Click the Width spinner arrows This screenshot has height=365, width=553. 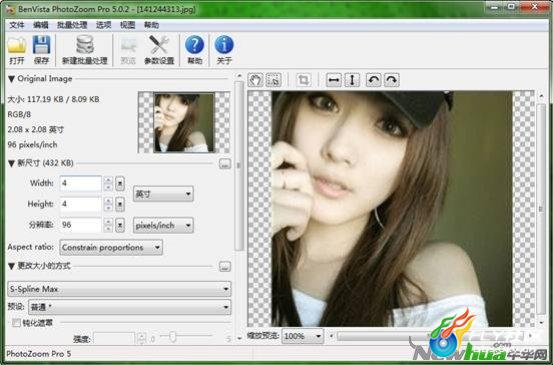click(109, 183)
